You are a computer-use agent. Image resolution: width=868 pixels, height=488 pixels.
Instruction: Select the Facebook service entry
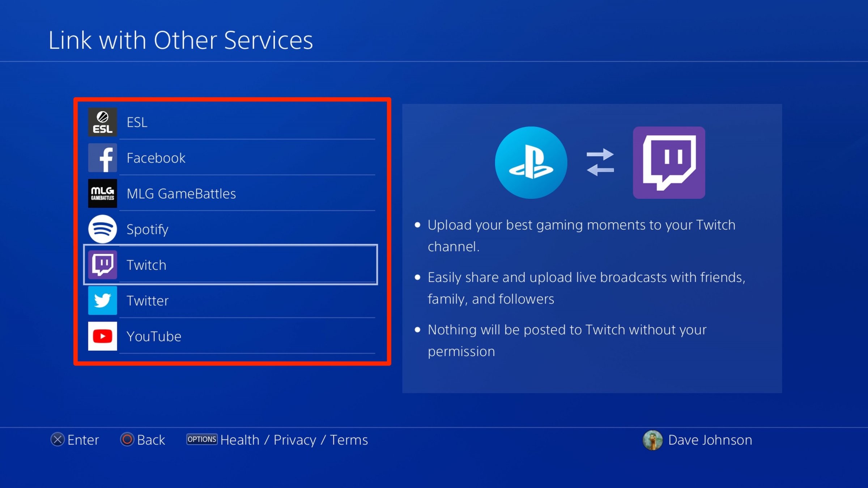pos(232,157)
